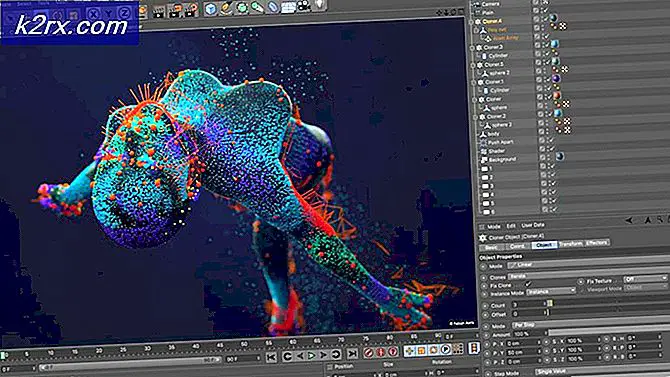
Task: Click the Light object toolbar icon
Action: pyautogui.click(x=320, y=5)
